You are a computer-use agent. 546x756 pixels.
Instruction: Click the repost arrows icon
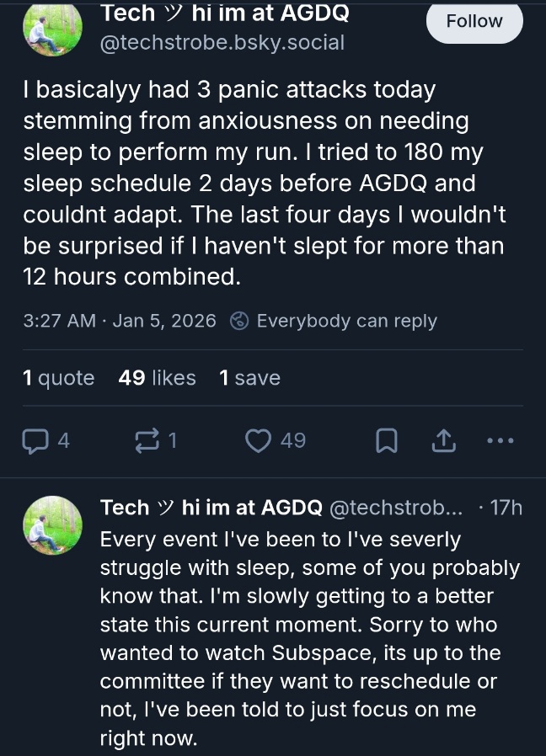tap(147, 440)
